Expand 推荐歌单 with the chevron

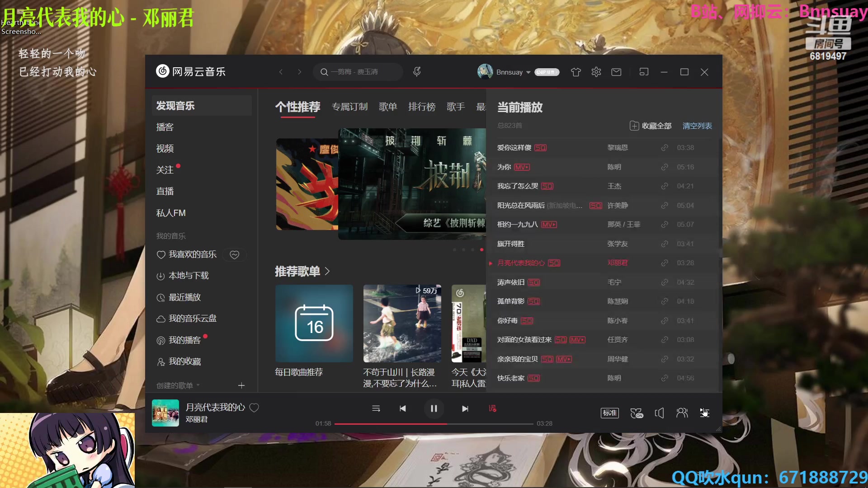327,272
